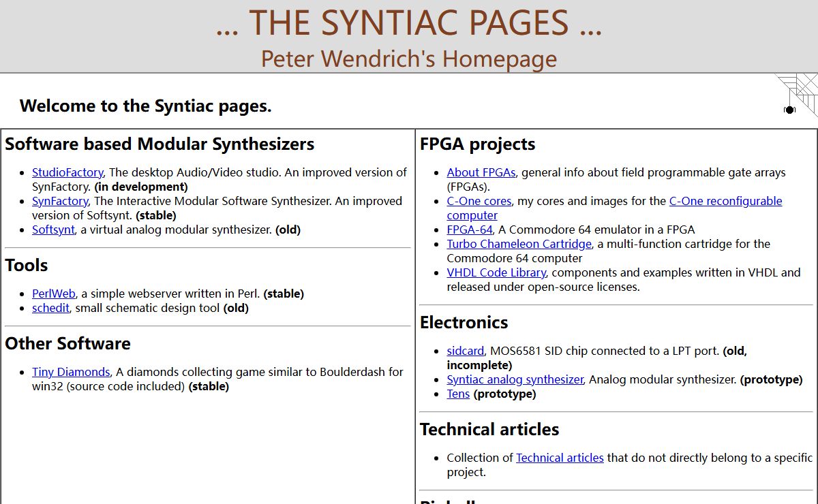The image size is (818, 504).
Task: Click 'Welcome to the Syntiac pages.' heading
Action: (146, 106)
